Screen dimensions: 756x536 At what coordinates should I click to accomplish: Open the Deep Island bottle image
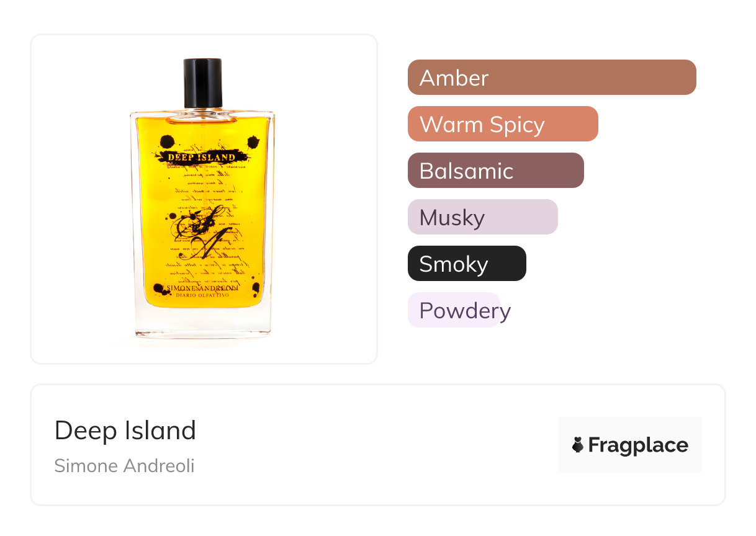tap(202, 199)
